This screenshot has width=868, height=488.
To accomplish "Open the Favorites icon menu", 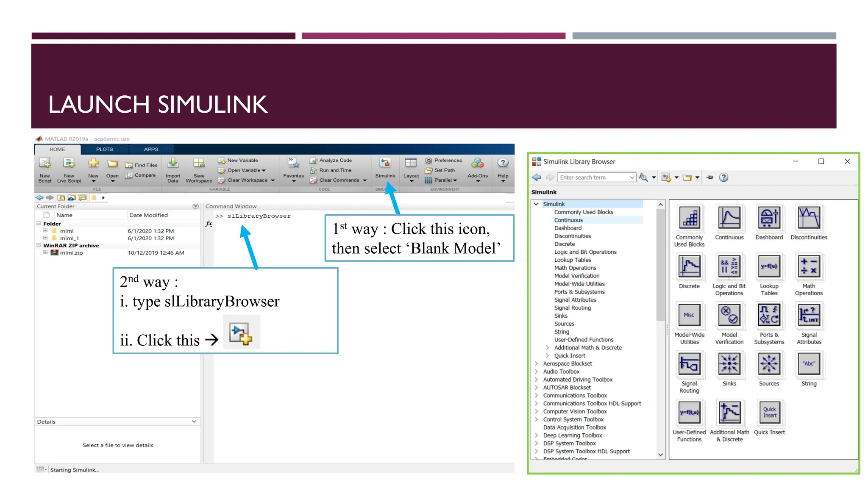I will click(x=293, y=163).
